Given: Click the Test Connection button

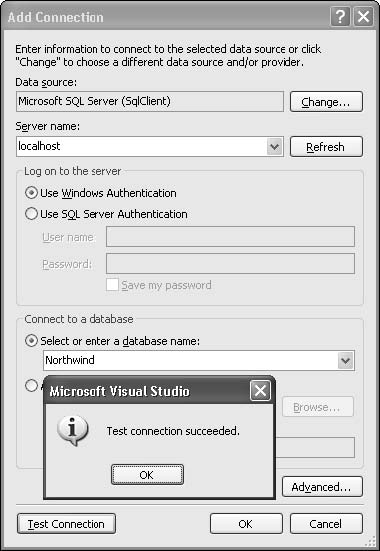Looking at the screenshot, I should [x=66, y=524].
